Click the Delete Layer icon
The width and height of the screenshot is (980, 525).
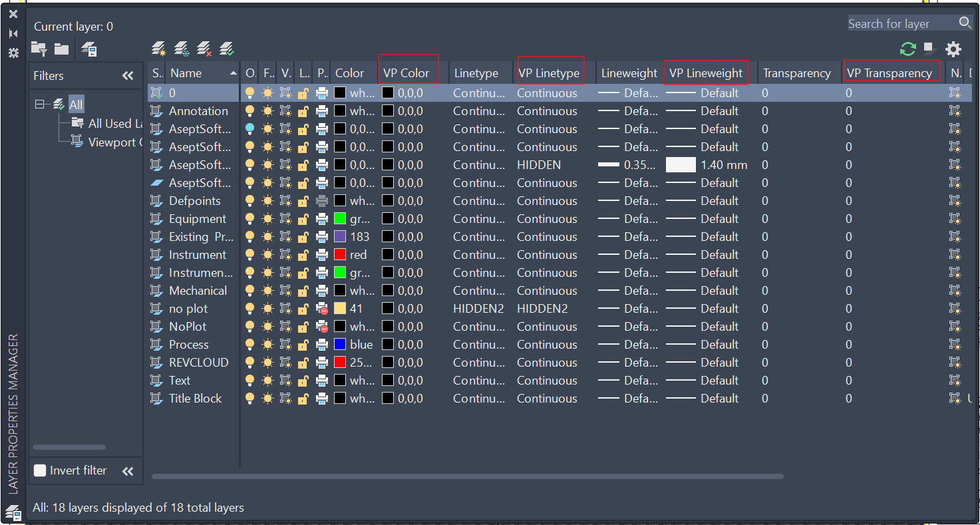point(204,49)
